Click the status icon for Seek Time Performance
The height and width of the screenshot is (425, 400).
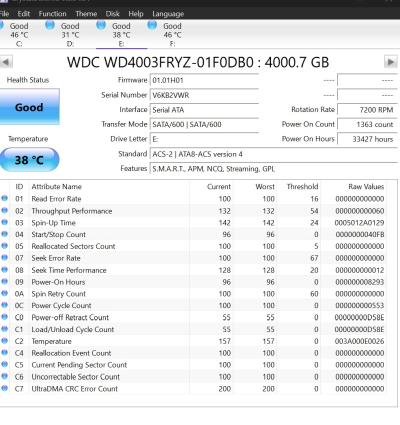[x=5, y=270]
